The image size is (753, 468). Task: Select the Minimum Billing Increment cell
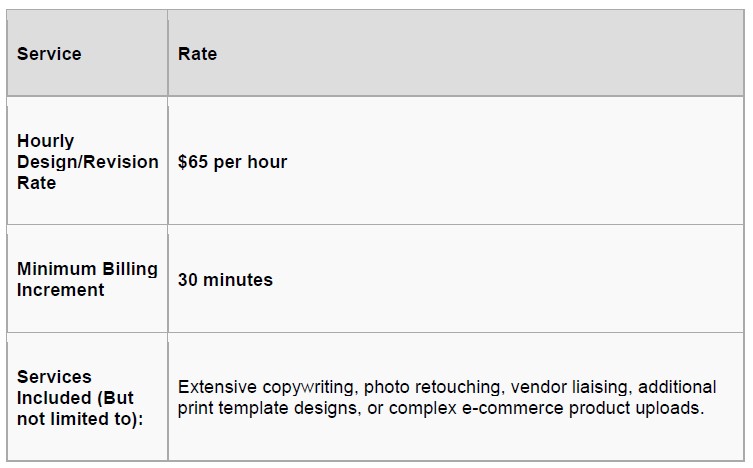pos(87,279)
